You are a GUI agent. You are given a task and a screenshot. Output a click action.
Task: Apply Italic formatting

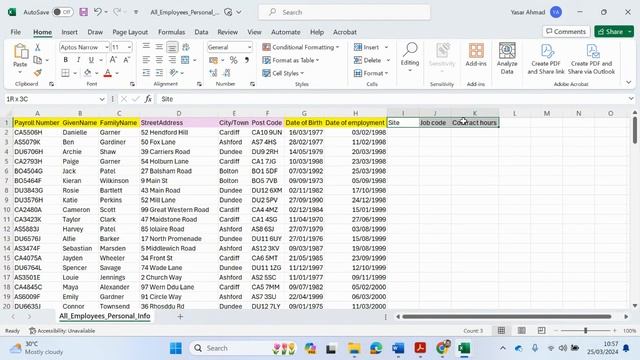[78, 60]
